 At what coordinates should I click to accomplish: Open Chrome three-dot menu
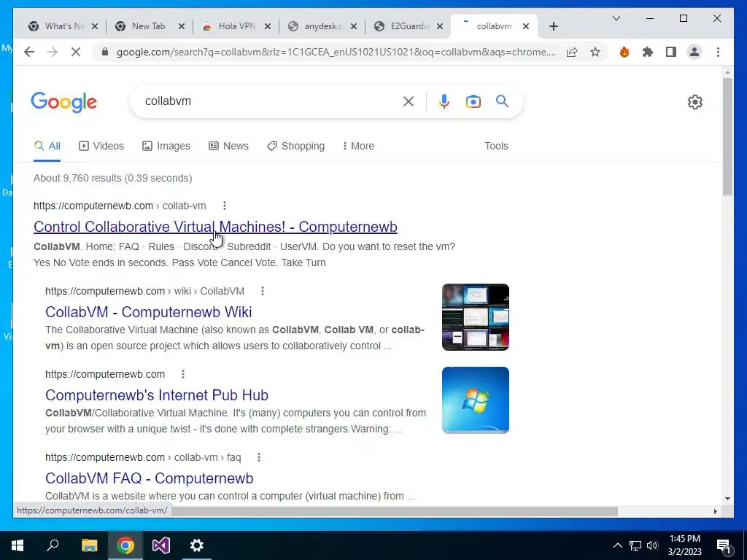[718, 52]
